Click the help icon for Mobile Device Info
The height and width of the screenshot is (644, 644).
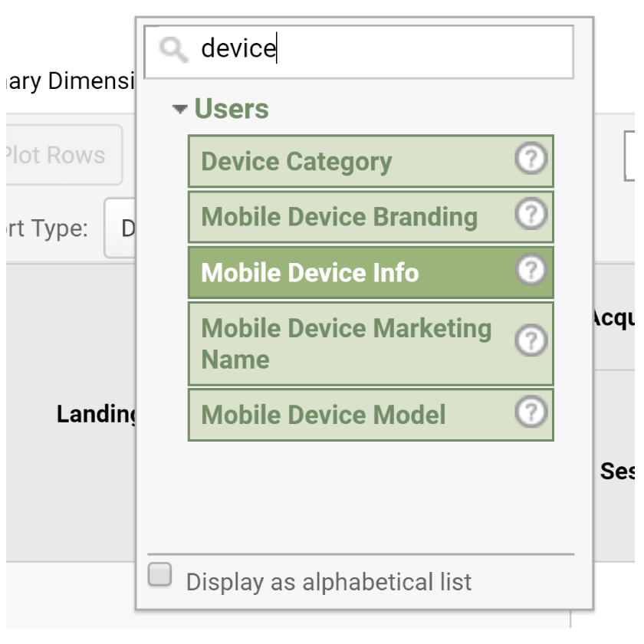pos(531,269)
